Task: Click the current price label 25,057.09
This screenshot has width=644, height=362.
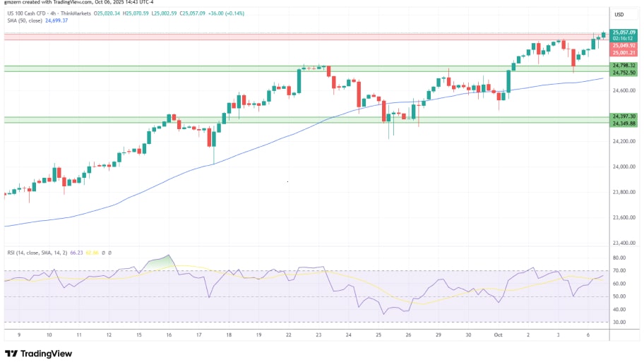Action: [x=624, y=32]
